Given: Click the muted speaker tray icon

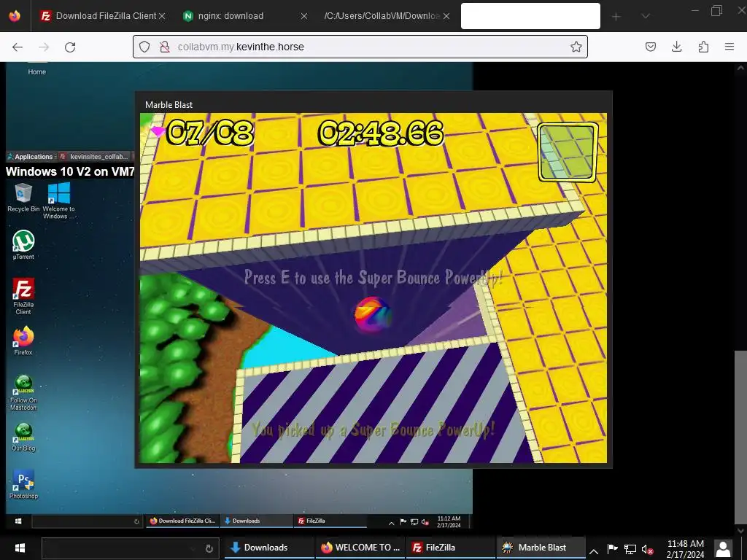Looking at the screenshot, I should point(647,550).
